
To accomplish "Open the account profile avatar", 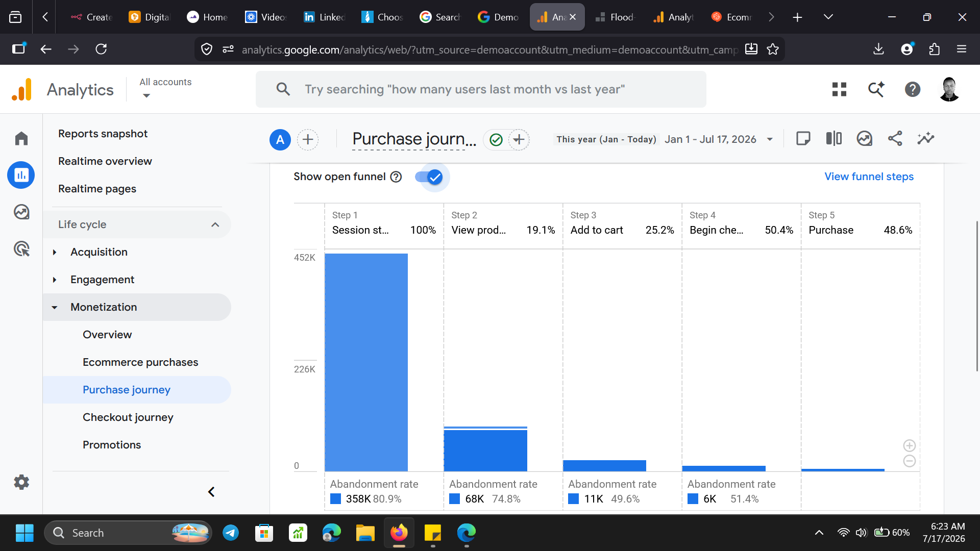I will tap(949, 89).
